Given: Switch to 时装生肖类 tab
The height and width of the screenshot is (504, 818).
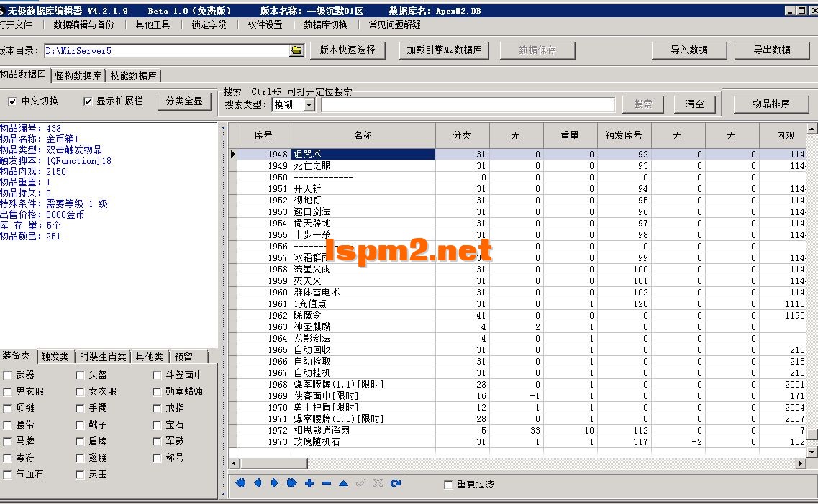Looking at the screenshot, I should 103,357.
